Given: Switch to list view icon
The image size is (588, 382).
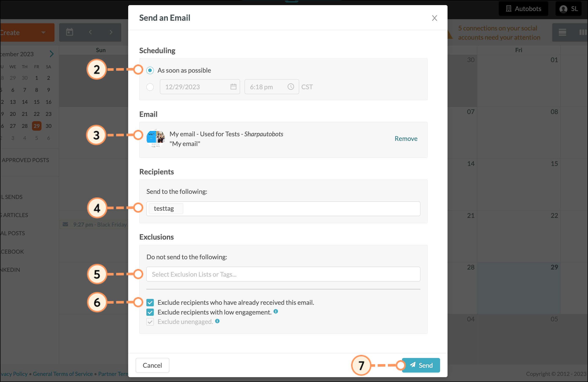Looking at the screenshot, I should click(562, 32).
